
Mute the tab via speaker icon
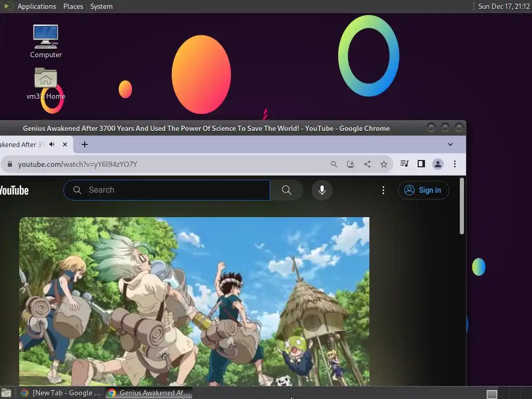click(x=52, y=144)
